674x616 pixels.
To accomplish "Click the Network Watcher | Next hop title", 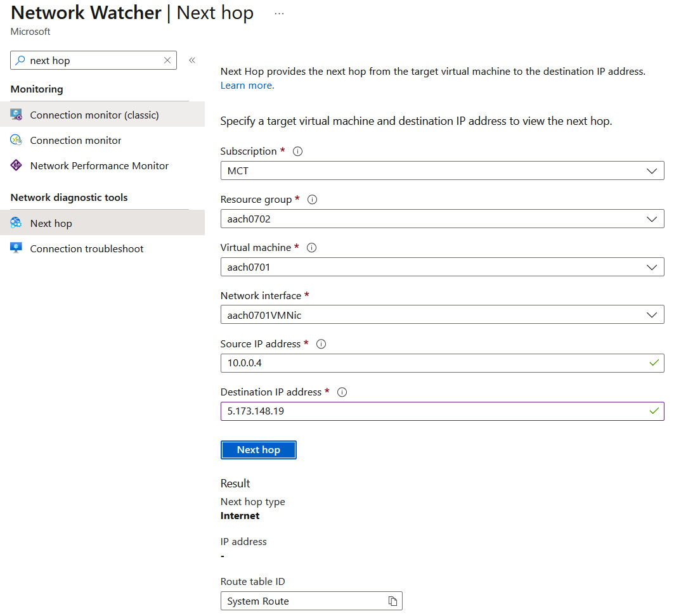I will [x=133, y=13].
